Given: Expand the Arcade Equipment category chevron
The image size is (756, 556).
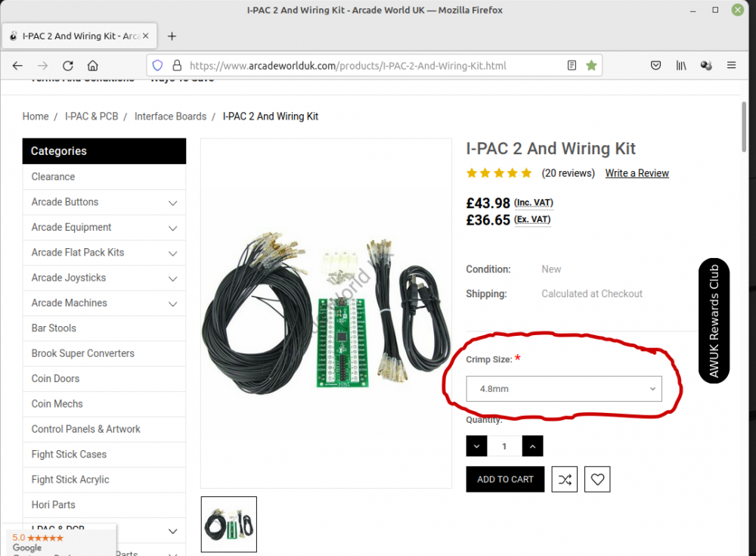Looking at the screenshot, I should [172, 228].
